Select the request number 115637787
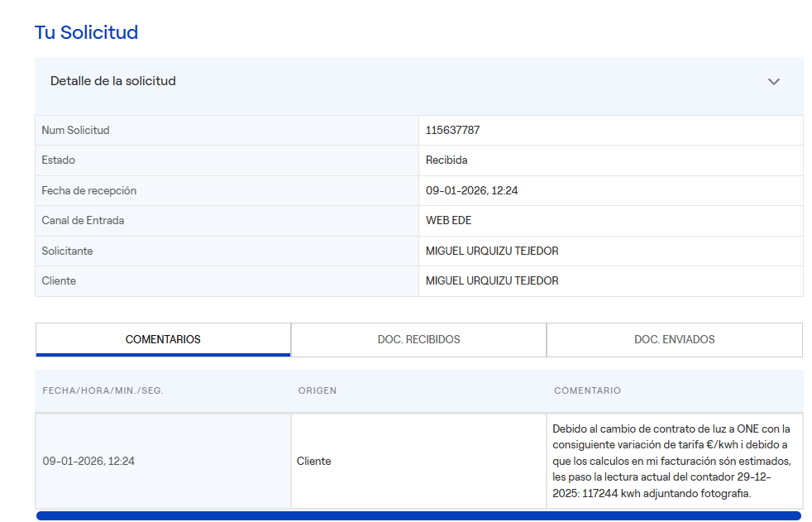This screenshot has width=812, height=522. 452,130
